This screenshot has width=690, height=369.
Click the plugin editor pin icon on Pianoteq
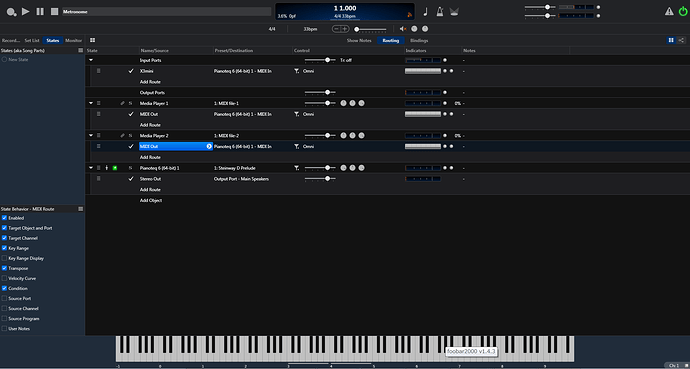pos(106,168)
